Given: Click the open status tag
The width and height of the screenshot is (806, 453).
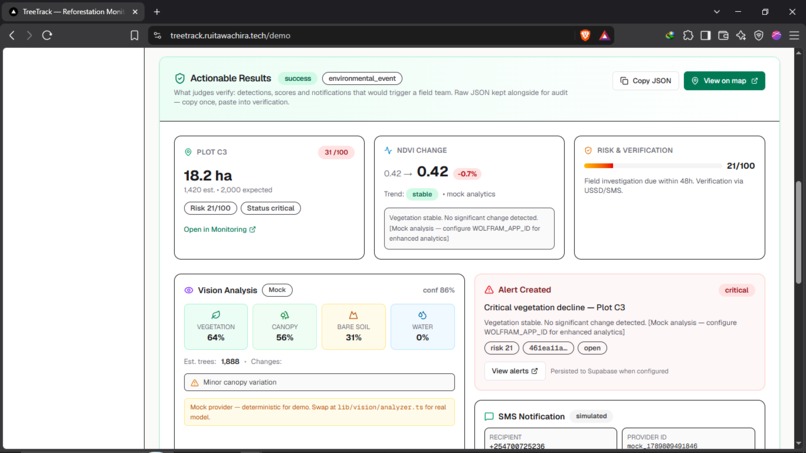Looking at the screenshot, I should tap(592, 348).
